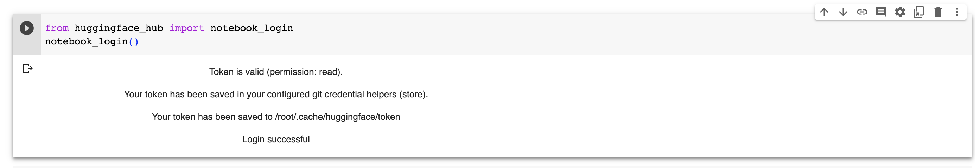Click 'notebook_login' on the import line
Image resolution: width=980 pixels, height=168 pixels.
click(252, 28)
